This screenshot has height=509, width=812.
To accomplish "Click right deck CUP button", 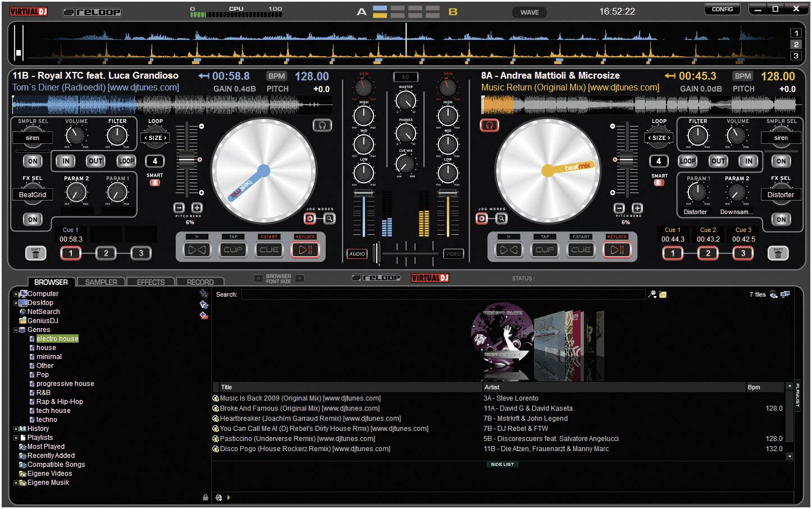I will tap(544, 250).
